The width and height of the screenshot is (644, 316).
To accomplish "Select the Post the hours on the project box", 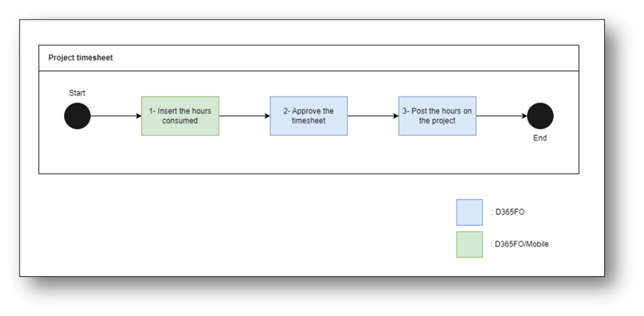I will tap(437, 116).
